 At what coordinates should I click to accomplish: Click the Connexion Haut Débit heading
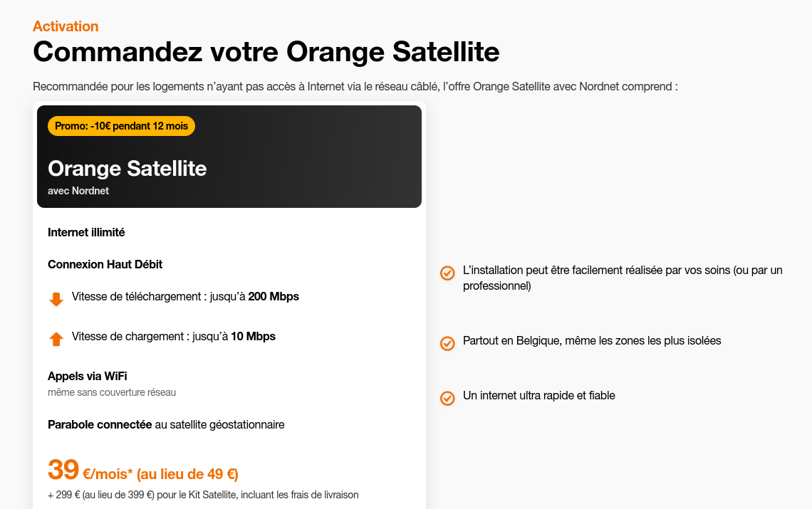[x=105, y=264]
